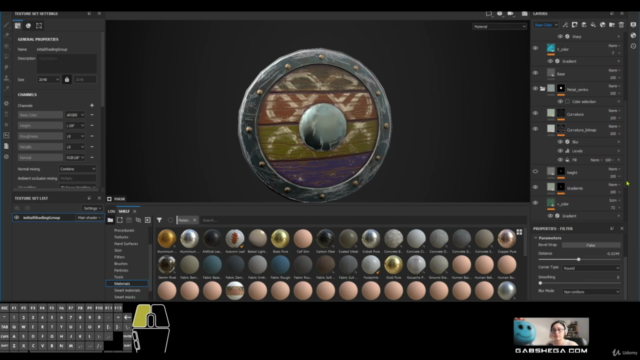Click the Shelf filter funnel icon

(159, 220)
